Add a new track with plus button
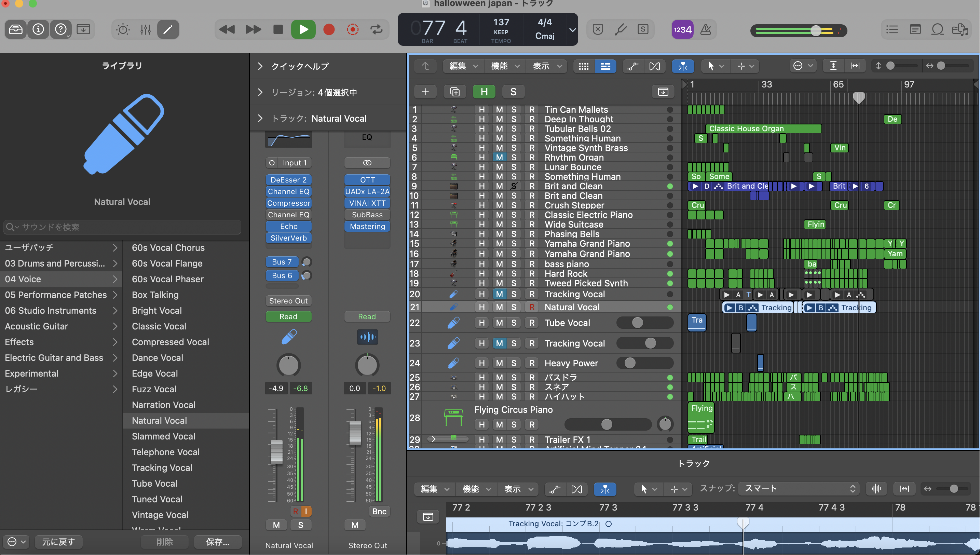980x555 pixels. (x=425, y=92)
